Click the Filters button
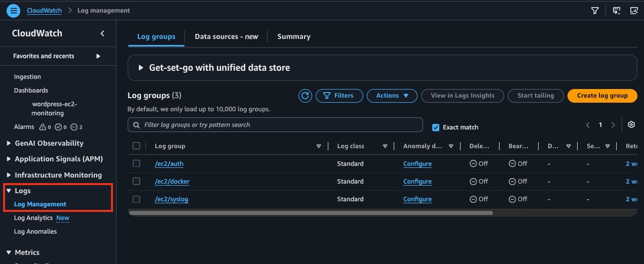 (339, 96)
